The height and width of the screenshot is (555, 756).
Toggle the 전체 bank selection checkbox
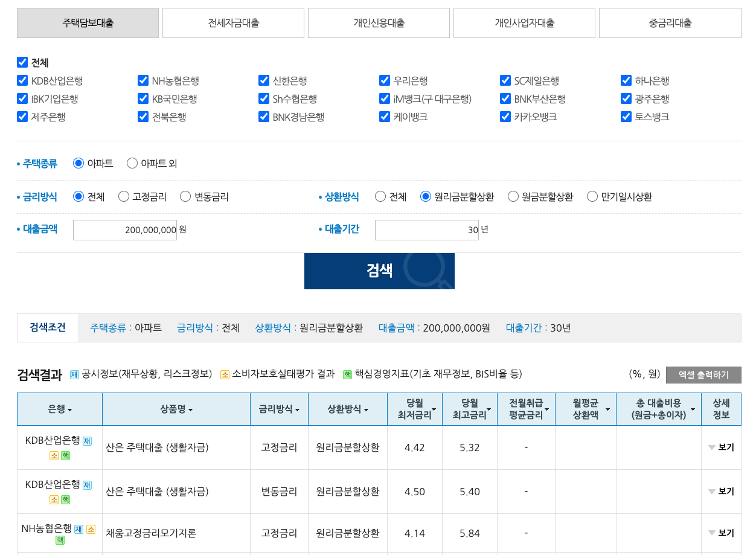22,62
